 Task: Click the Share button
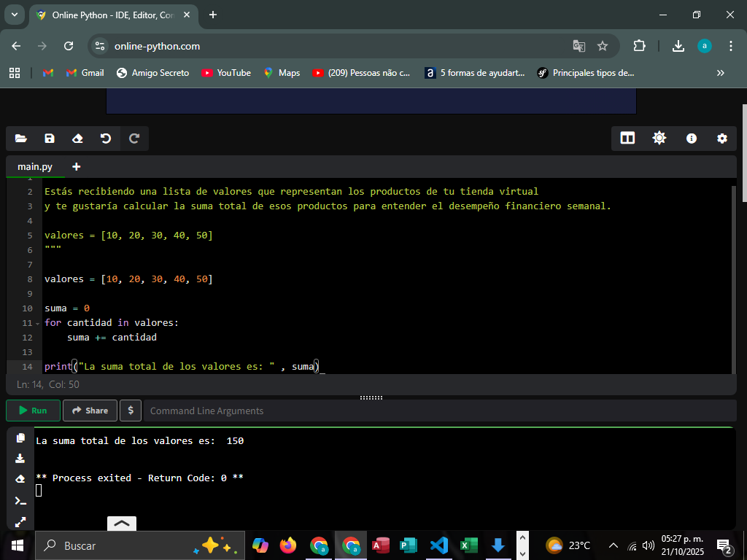click(x=90, y=411)
